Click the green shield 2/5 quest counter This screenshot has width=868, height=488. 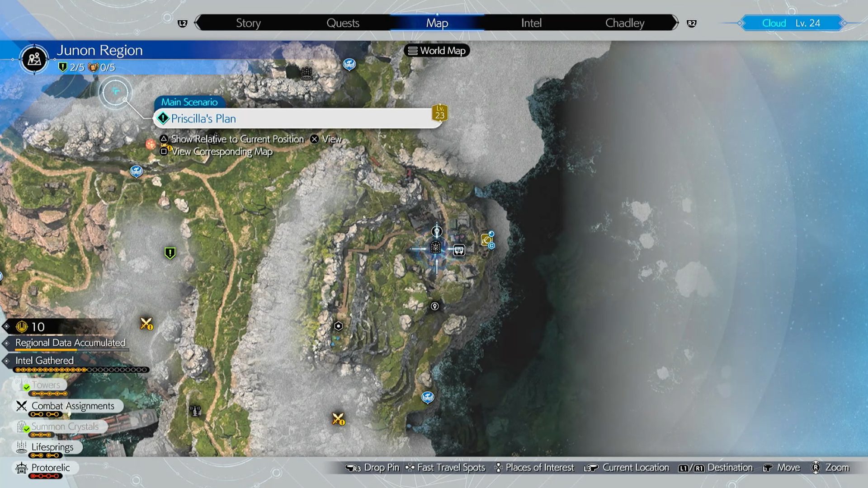point(71,68)
